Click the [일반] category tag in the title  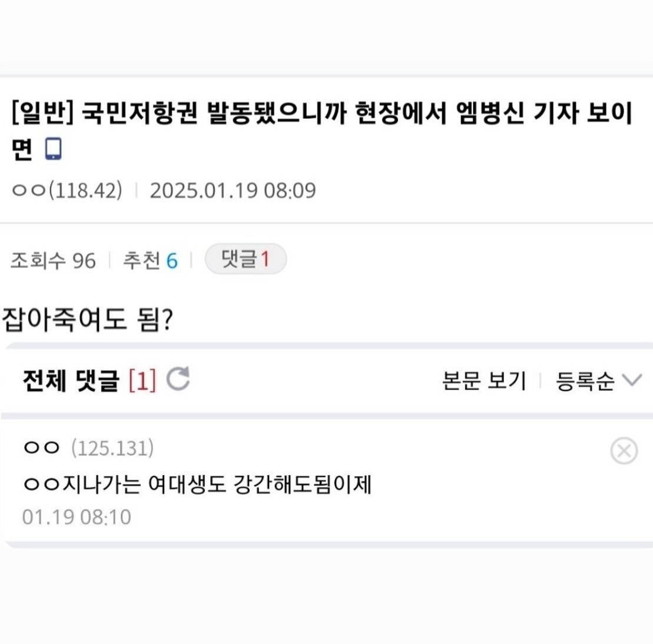(x=40, y=115)
